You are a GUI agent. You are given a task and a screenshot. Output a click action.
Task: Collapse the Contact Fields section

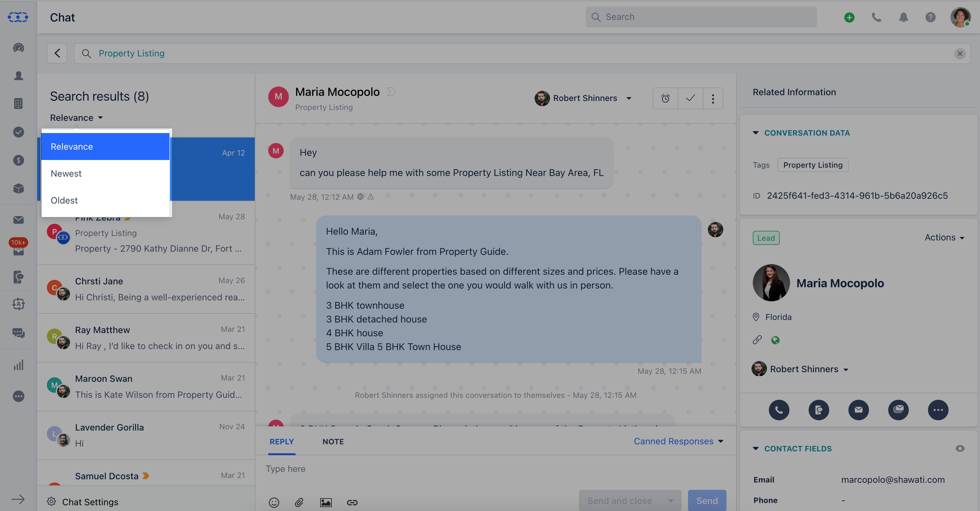(x=756, y=448)
